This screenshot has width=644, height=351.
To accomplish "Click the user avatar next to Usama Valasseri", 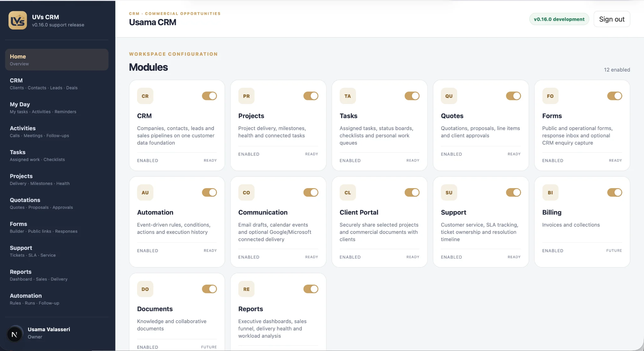I will click(x=14, y=334).
